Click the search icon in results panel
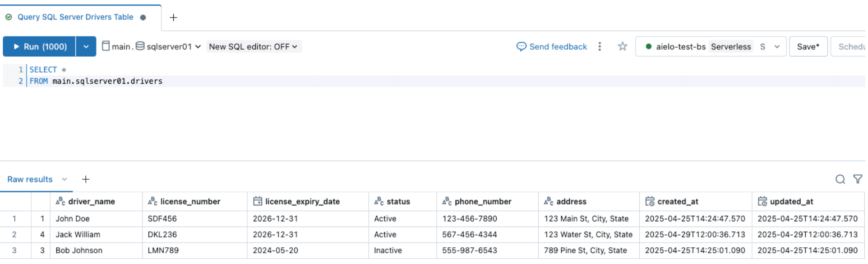The height and width of the screenshot is (264, 868). (840, 179)
